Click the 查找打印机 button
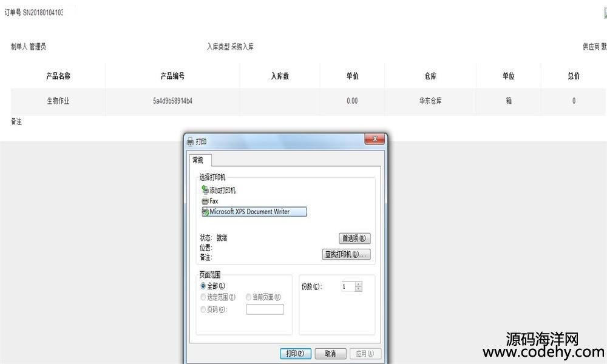Image resolution: width=607 pixels, height=364 pixels. click(x=346, y=254)
